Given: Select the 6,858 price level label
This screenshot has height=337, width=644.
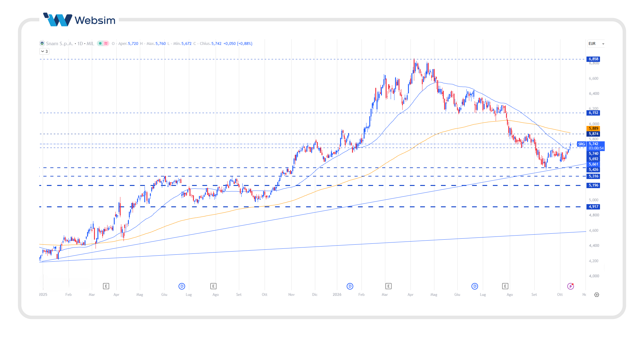Looking at the screenshot, I should pyautogui.click(x=593, y=59).
